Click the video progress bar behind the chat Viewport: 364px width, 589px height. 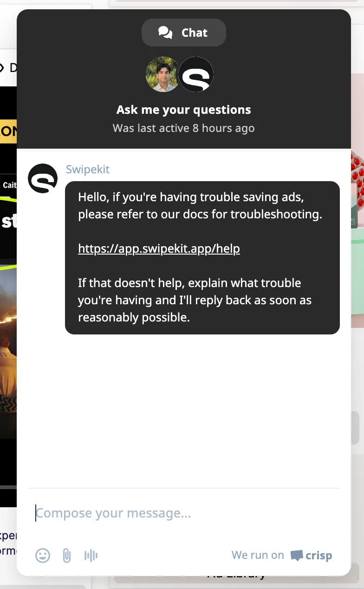point(8,487)
